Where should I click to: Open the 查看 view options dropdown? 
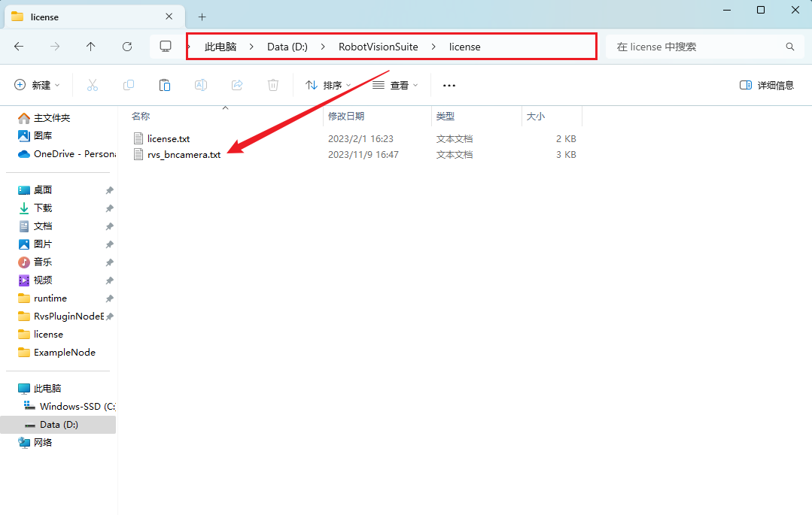pyautogui.click(x=396, y=86)
